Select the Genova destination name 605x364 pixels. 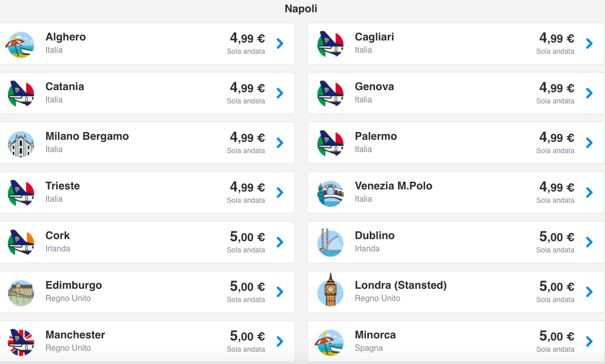click(374, 87)
